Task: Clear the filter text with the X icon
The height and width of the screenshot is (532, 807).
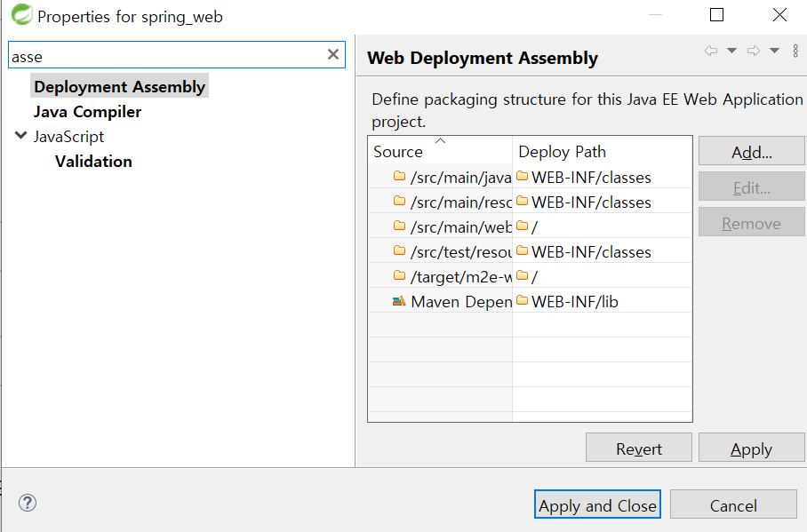Action: (333, 54)
